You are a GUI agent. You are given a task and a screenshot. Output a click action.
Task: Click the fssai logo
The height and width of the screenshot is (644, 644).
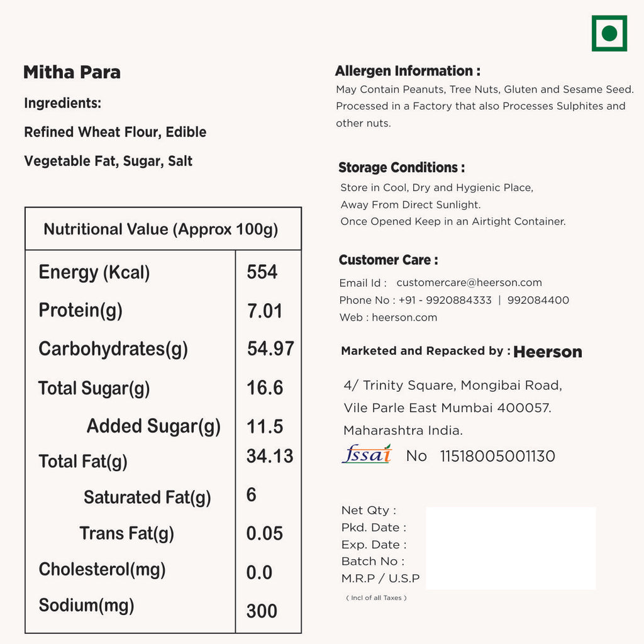[366, 454]
